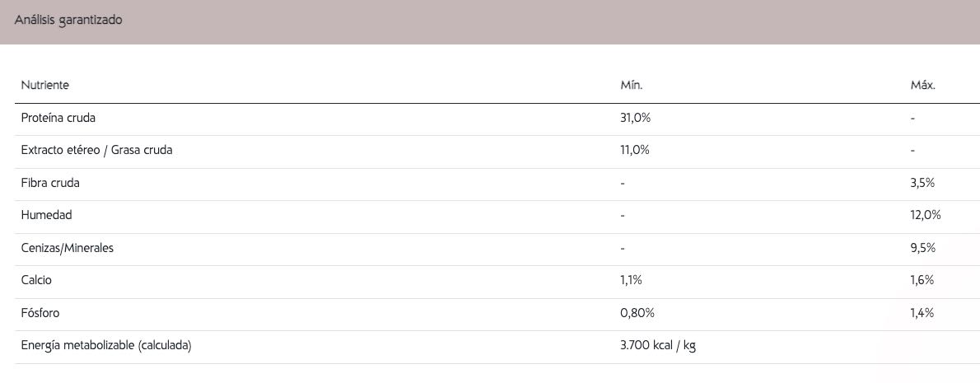980x383 pixels.
Task: Click the 3,5% fiber maximum value
Action: [923, 183]
